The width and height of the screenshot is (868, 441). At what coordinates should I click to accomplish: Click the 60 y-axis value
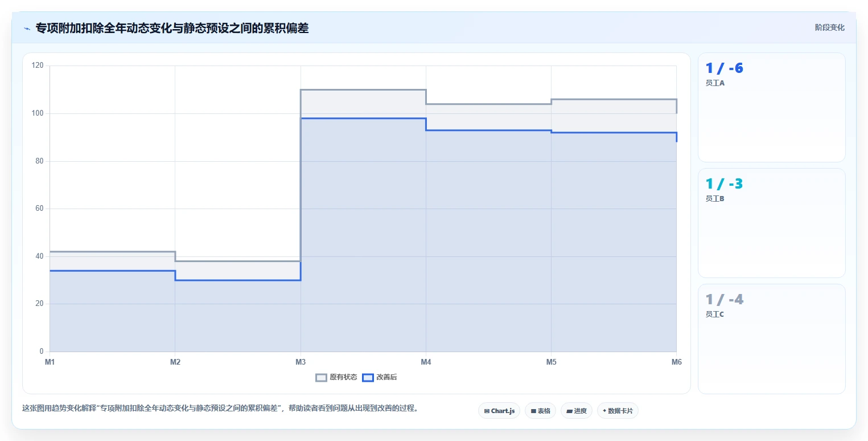coord(39,209)
